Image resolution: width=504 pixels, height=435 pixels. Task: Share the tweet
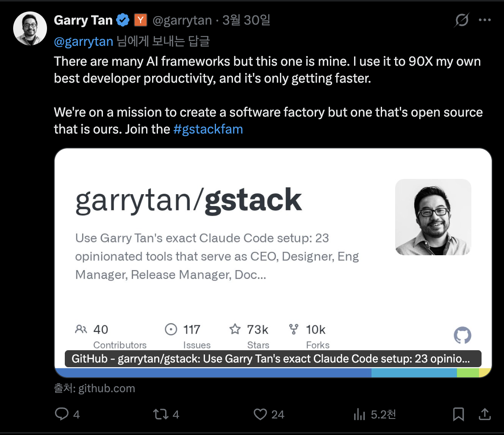[x=485, y=415]
